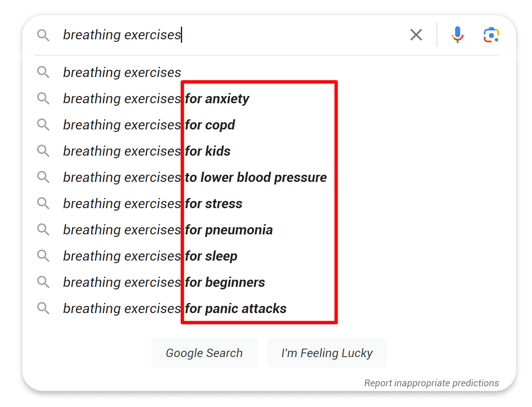Click the search icon beside 'breathing exercises for stress'
The width and height of the screenshot is (532, 407).
point(43,203)
